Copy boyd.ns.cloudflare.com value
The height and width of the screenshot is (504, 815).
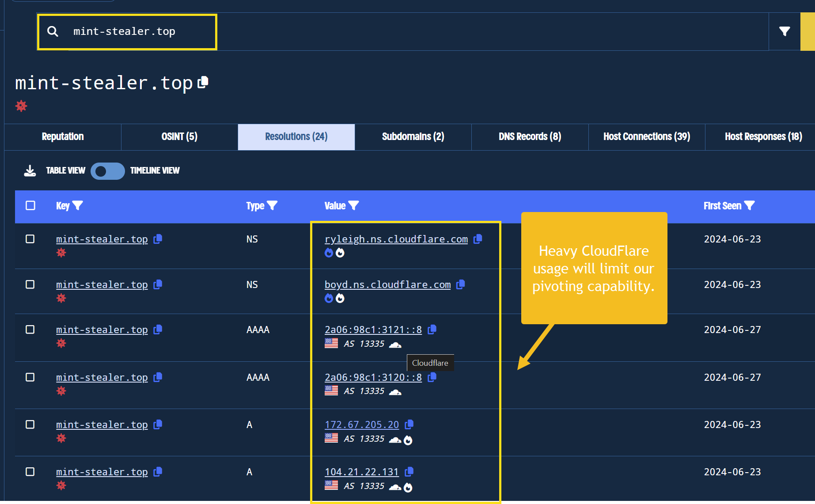pos(461,284)
